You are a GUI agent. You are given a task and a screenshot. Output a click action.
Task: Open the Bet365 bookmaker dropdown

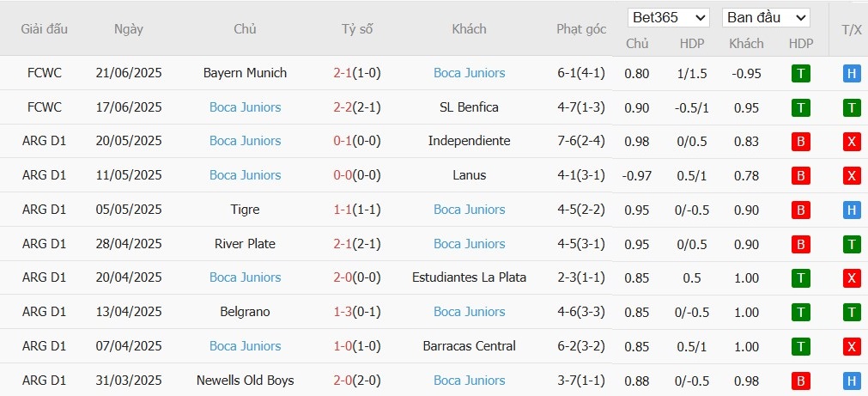pos(668,18)
